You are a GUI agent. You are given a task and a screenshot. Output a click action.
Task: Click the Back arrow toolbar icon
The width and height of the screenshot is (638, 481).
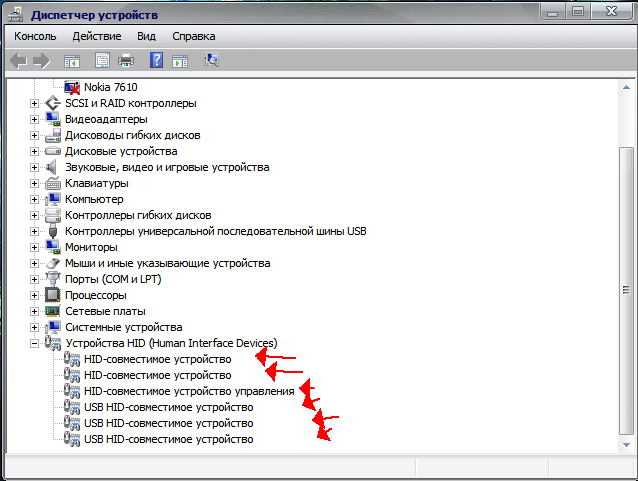[18, 61]
